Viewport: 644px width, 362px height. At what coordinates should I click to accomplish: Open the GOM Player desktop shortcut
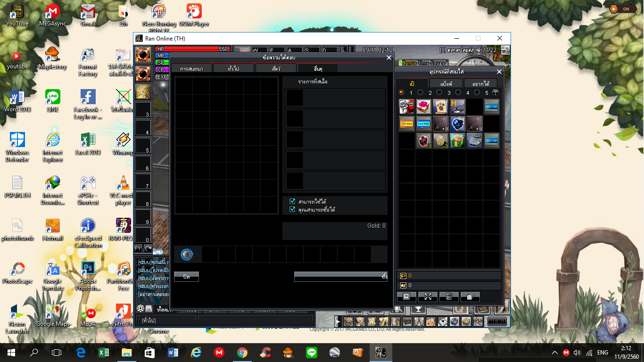pos(194,15)
